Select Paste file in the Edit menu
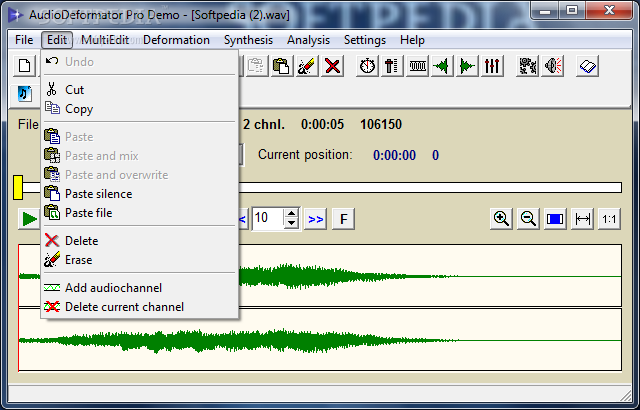This screenshot has width=640, height=410. pos(140,213)
